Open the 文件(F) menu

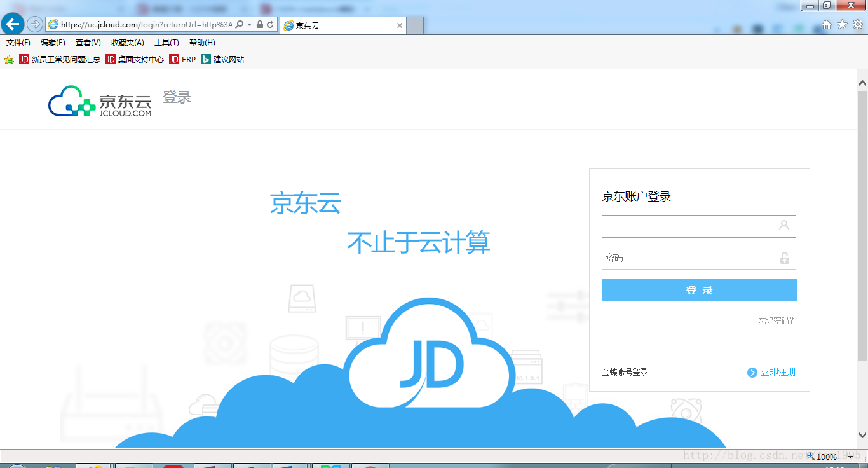pos(18,43)
